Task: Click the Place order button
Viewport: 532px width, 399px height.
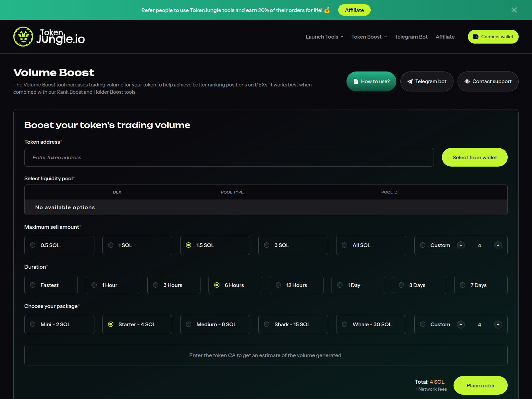Action: (480, 385)
